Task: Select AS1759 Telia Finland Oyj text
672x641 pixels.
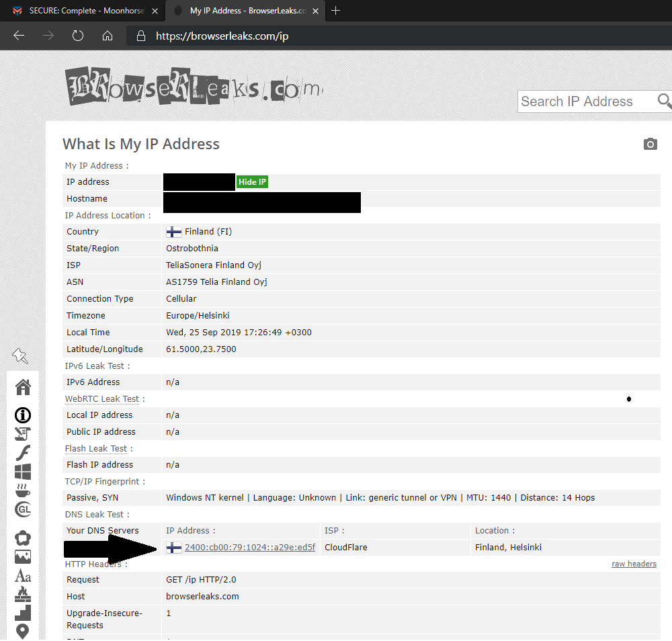Action: (216, 282)
